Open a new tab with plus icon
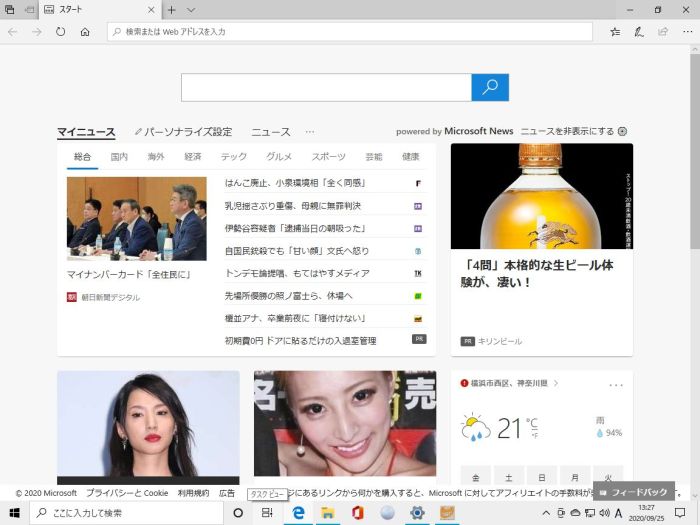Image resolution: width=700 pixels, height=525 pixels. click(171, 10)
